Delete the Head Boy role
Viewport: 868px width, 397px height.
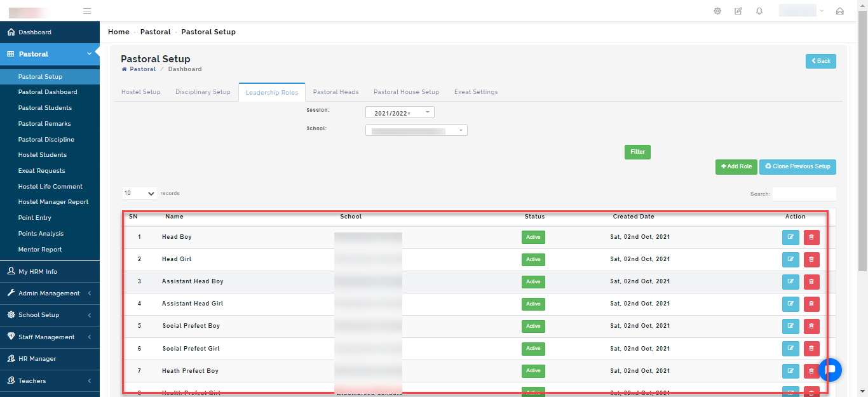pos(811,237)
